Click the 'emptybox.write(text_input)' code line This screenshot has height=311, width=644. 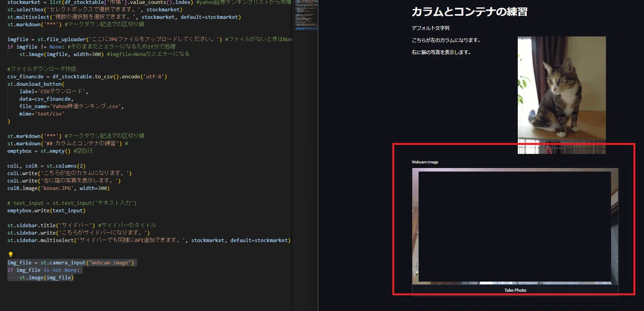pos(46,211)
